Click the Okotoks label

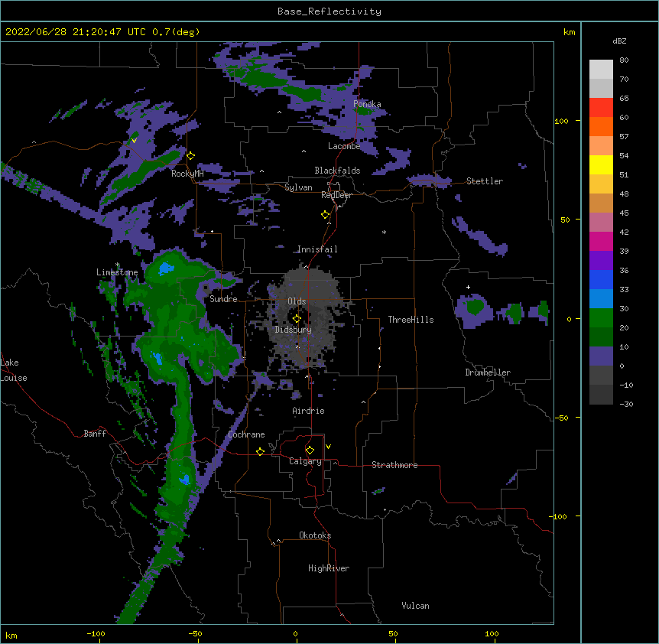click(x=315, y=535)
